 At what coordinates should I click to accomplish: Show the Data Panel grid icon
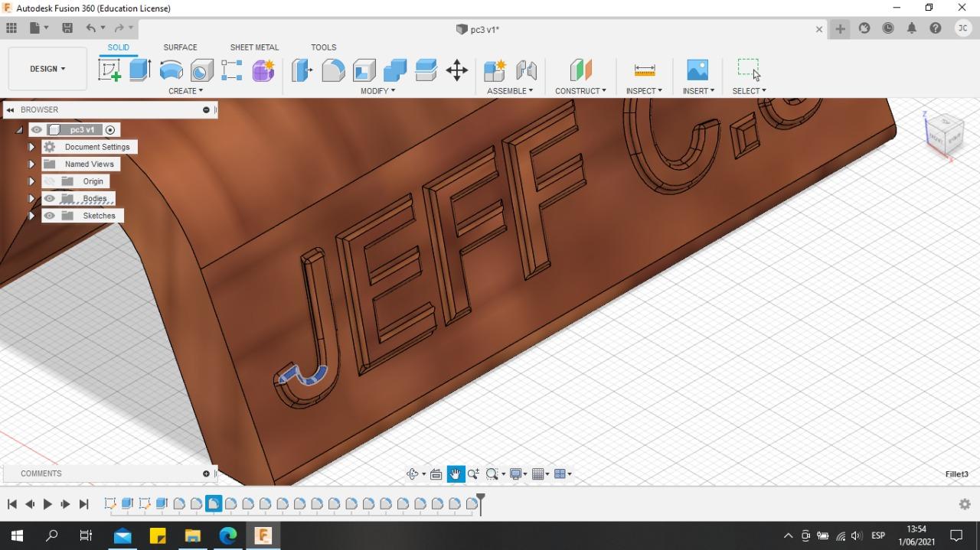pos(11,28)
